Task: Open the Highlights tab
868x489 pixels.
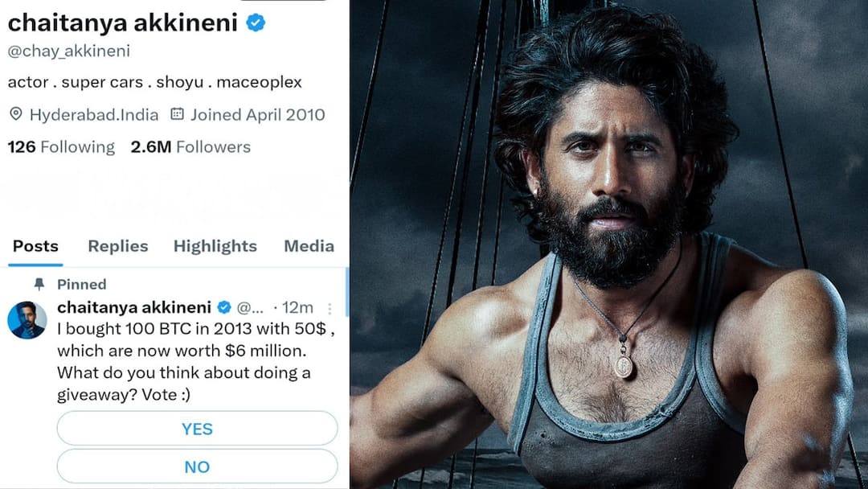Action: pyautogui.click(x=215, y=246)
